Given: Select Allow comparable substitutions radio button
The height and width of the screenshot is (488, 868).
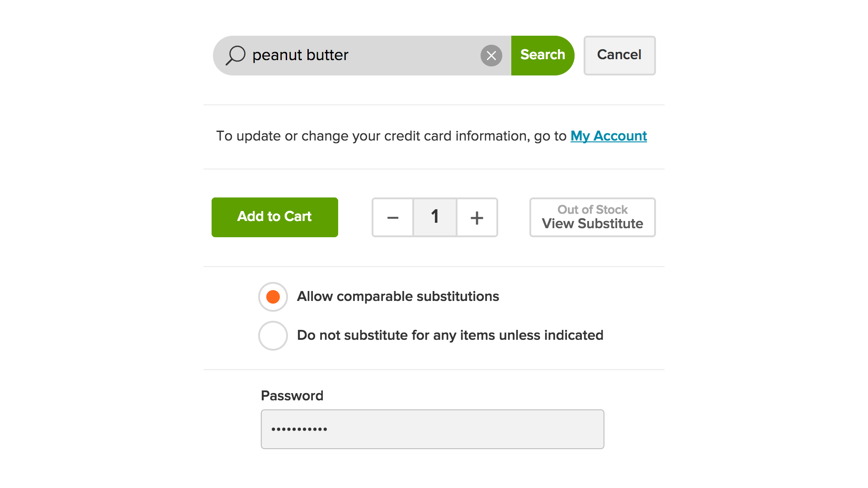Looking at the screenshot, I should pyautogui.click(x=273, y=297).
